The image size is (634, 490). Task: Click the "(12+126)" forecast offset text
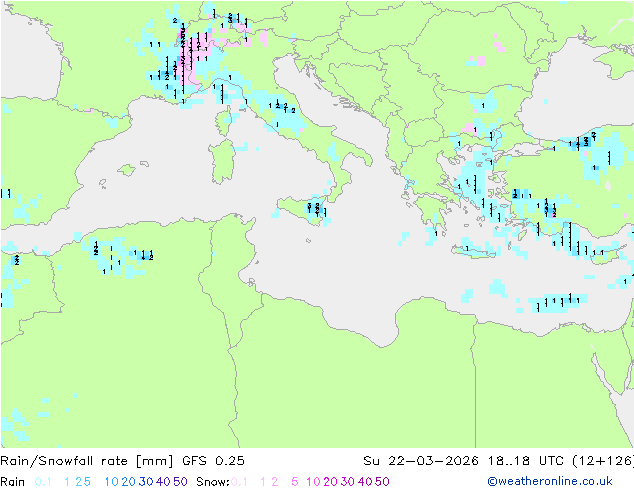pos(603,461)
